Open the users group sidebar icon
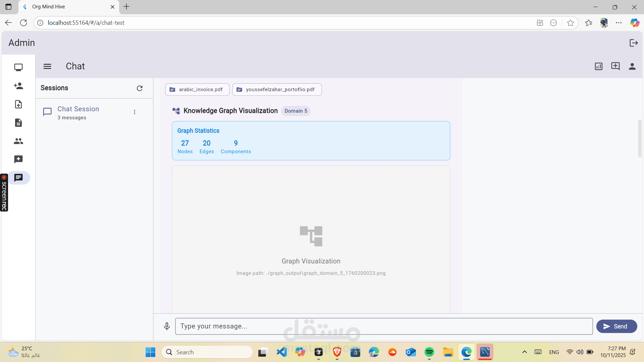This screenshot has height=362, width=644. point(18,141)
